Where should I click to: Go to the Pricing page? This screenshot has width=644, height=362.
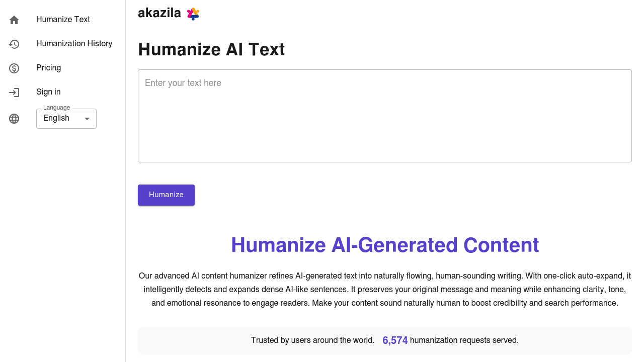(x=48, y=68)
